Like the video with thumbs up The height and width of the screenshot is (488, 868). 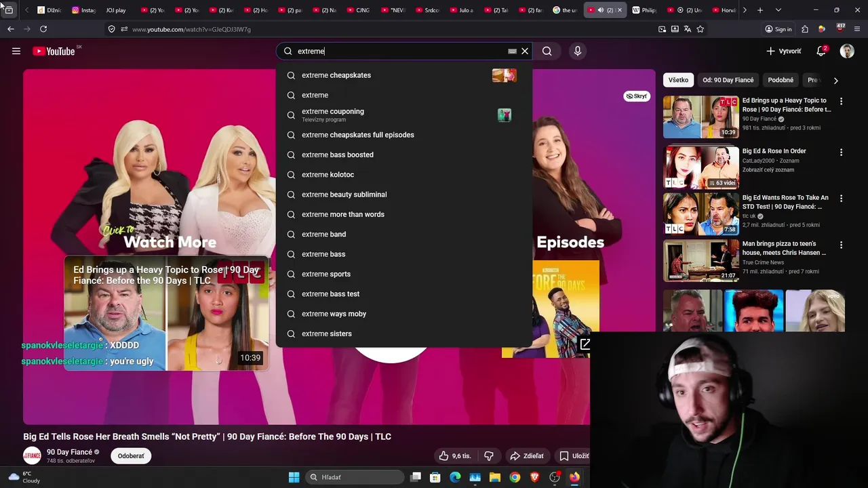[454, 456]
